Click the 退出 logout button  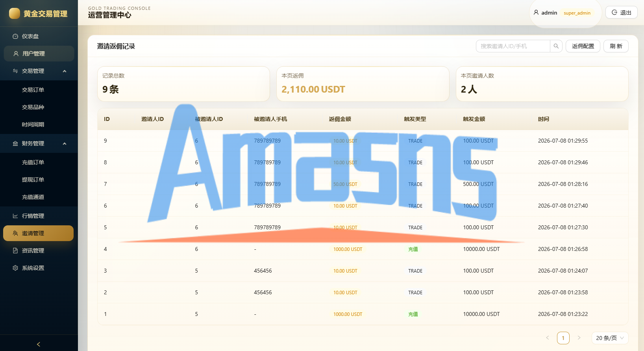(622, 13)
